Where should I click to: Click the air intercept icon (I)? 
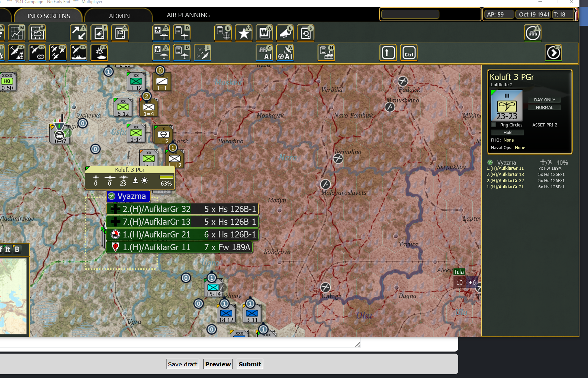tap(202, 53)
